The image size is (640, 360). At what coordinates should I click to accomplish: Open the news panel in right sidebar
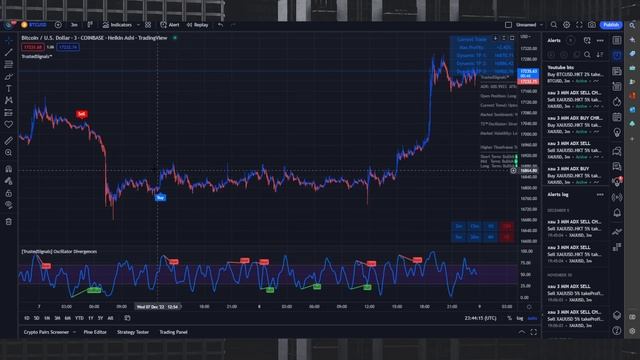pos(617,71)
